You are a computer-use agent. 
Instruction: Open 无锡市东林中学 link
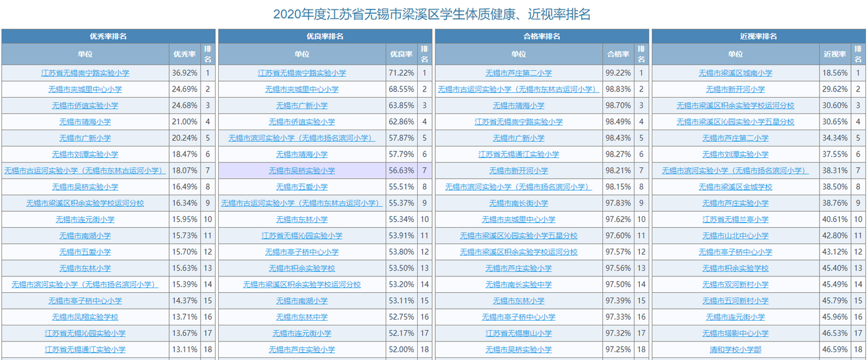[x=302, y=317]
